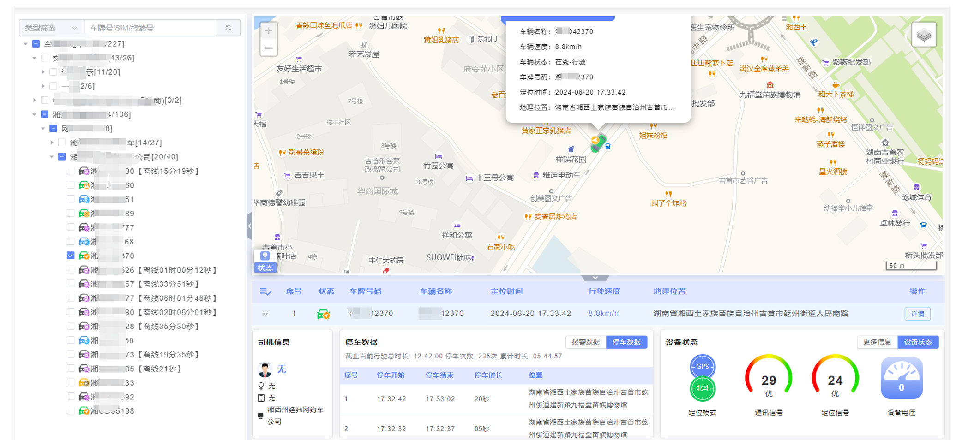The width and height of the screenshot is (980, 440).
Task: Expand the tree group labeled [11/20]
Action: pos(43,72)
